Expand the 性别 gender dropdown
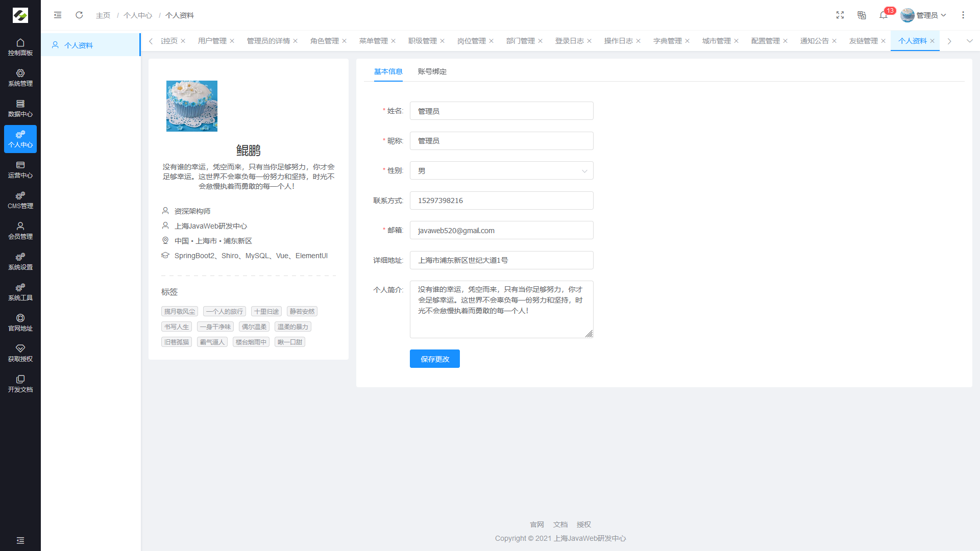The image size is (980, 551). [501, 171]
